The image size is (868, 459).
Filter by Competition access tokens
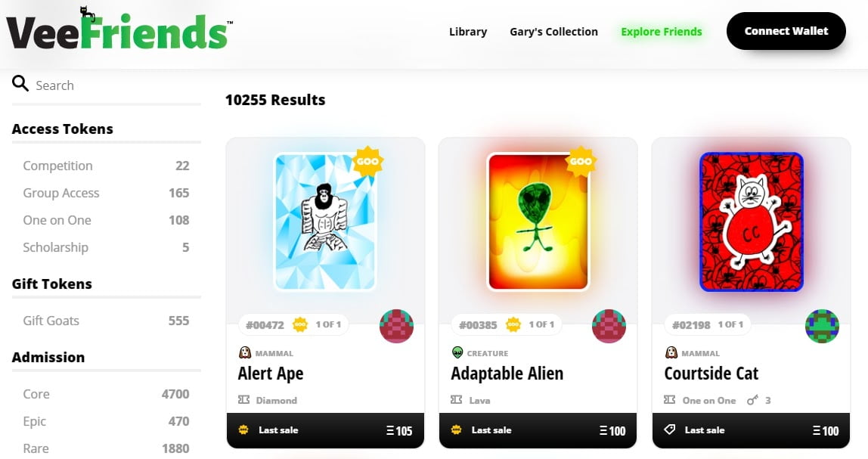(107, 166)
